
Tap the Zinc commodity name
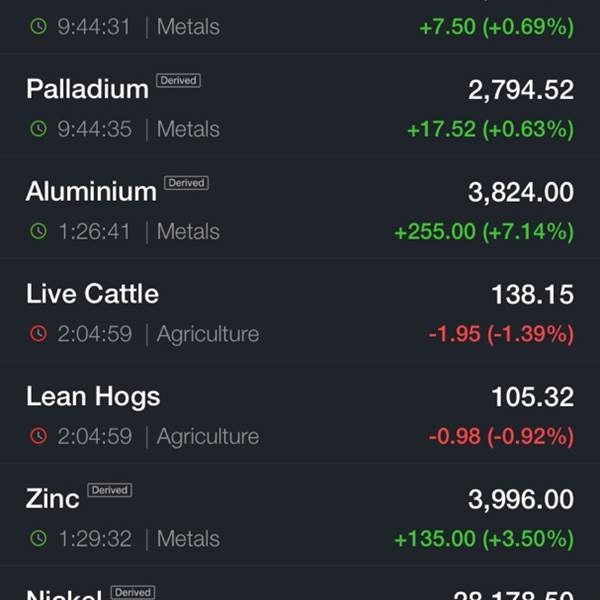(x=52, y=499)
